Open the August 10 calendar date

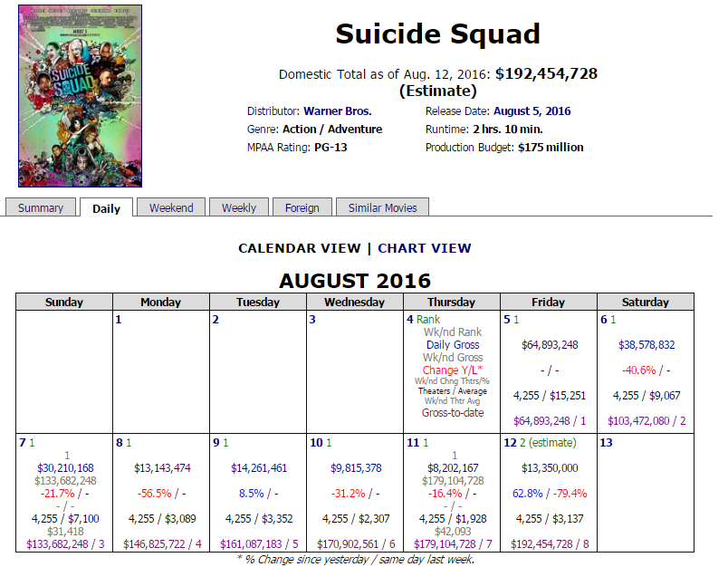tap(316, 443)
